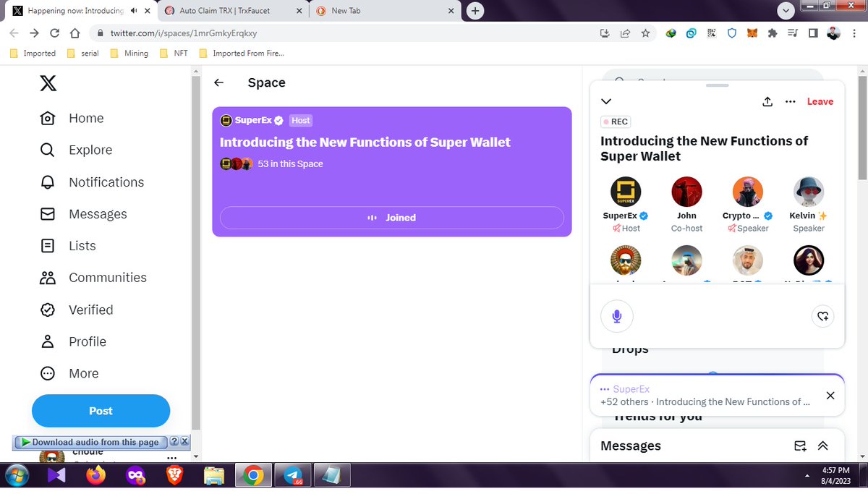This screenshot has height=494, width=868.
Task: Mute the tab via its speaker icon
Action: [134, 11]
